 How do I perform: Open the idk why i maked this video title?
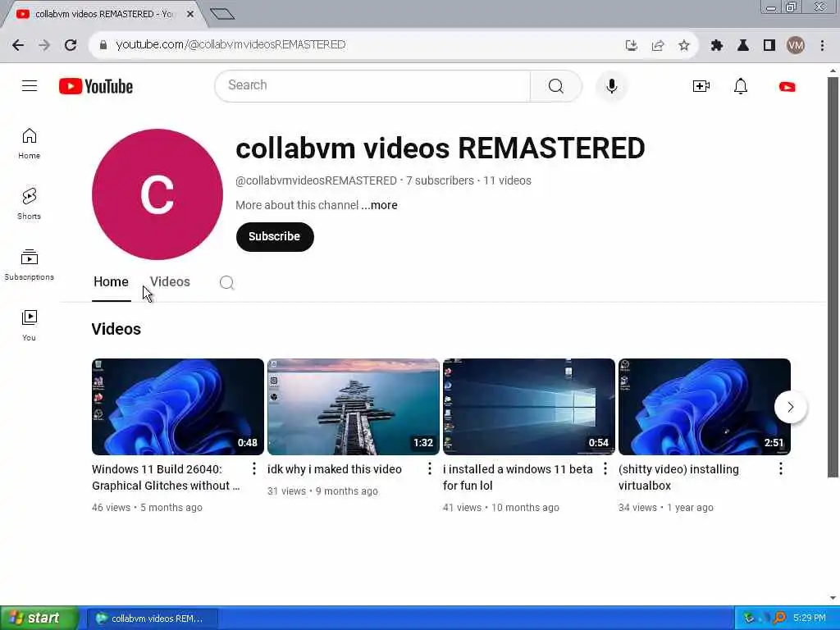(x=335, y=469)
